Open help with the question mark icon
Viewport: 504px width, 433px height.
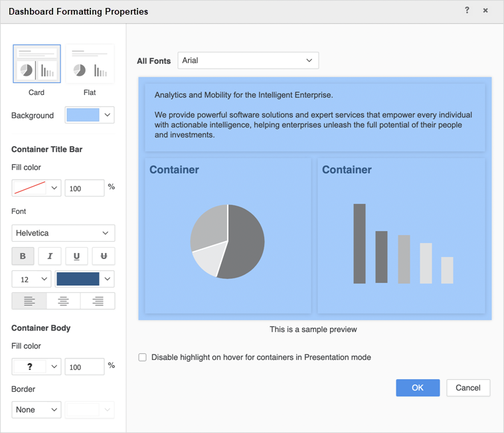(467, 11)
